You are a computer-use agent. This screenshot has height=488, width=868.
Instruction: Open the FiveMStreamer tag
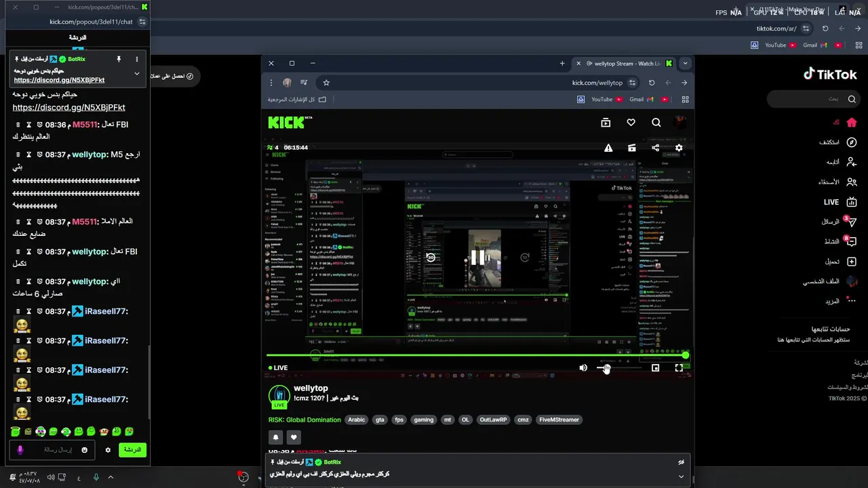pyautogui.click(x=559, y=420)
